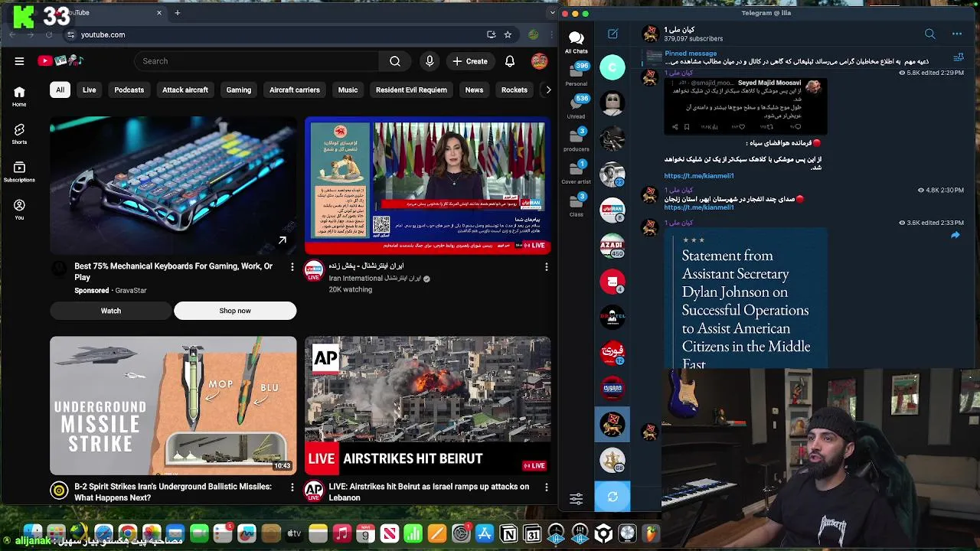Open options menu for the keyboard ad
This screenshot has width=980, height=551.
[292, 266]
